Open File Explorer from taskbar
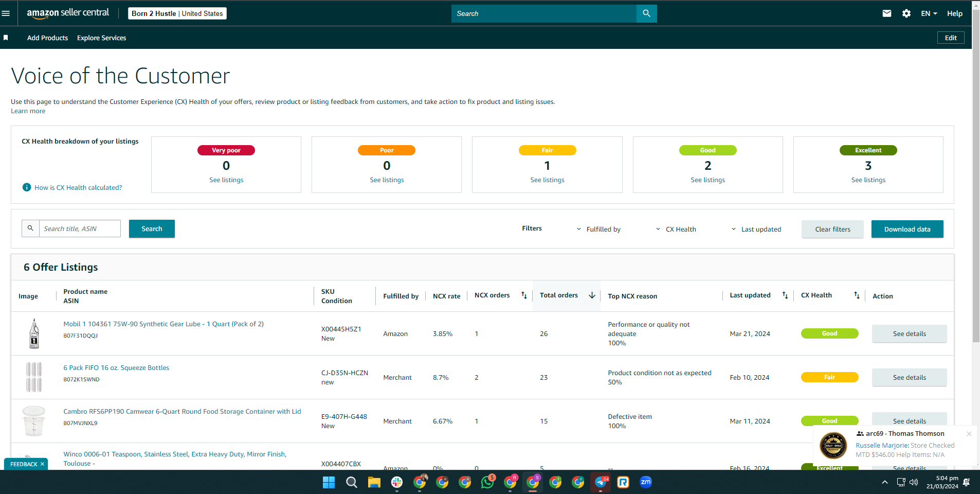This screenshot has height=494, width=980. 374,482
